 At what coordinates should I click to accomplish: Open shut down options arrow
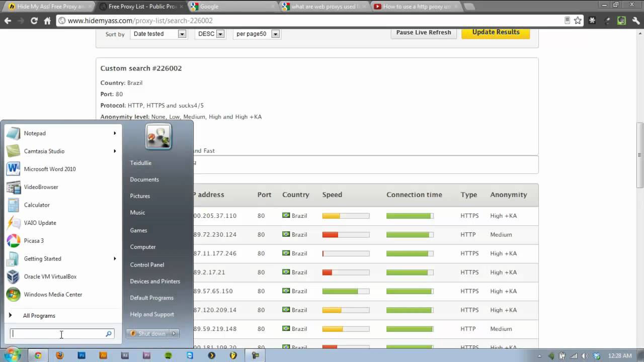[174, 333]
